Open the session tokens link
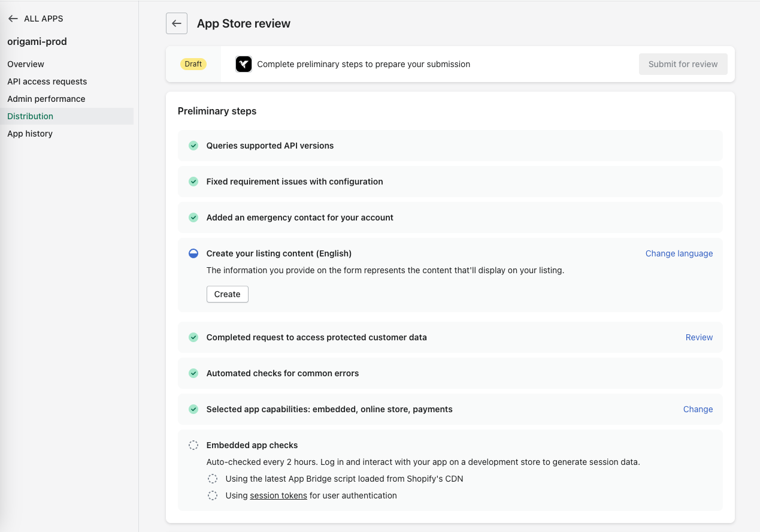This screenshot has width=760, height=532. click(x=278, y=495)
